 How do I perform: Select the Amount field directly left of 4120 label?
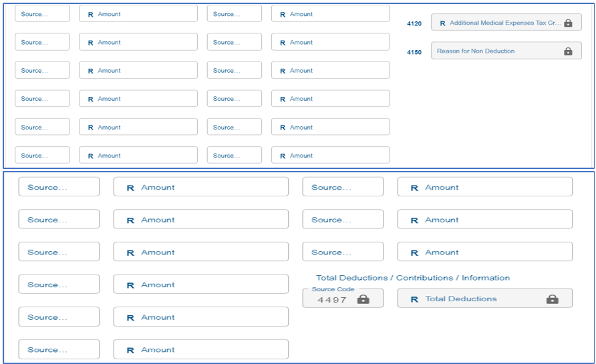[x=330, y=13]
